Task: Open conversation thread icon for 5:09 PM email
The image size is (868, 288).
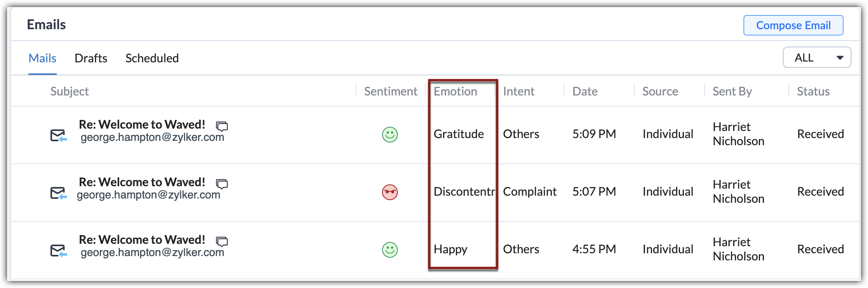Action: (222, 126)
